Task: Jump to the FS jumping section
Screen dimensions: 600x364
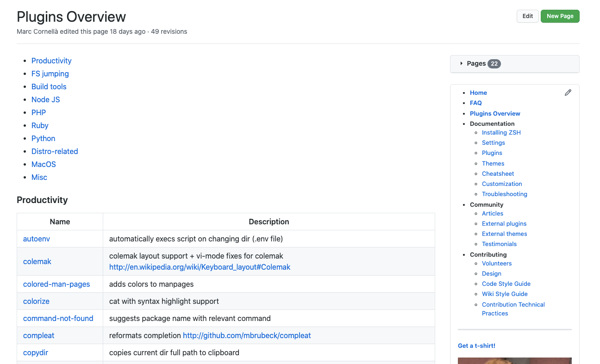Action: point(50,74)
